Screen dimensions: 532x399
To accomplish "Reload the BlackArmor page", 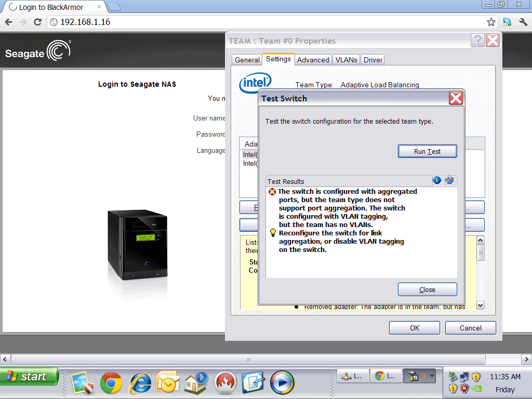I will pos(37,22).
